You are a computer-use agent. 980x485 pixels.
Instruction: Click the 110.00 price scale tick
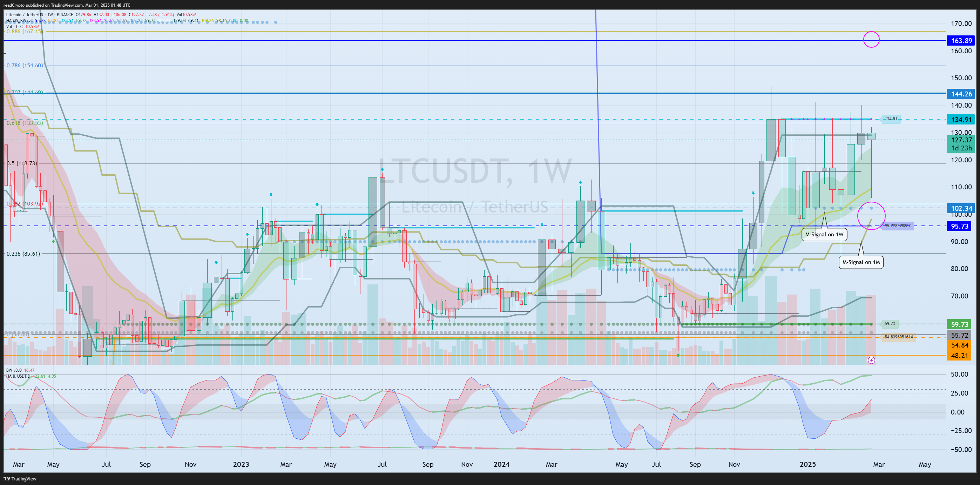pos(961,187)
